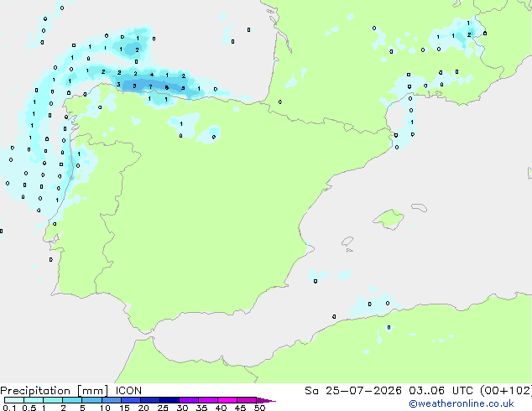This screenshot has height=411, width=532.
Task: Click the '45' legend scale label
Action: coord(240,408)
